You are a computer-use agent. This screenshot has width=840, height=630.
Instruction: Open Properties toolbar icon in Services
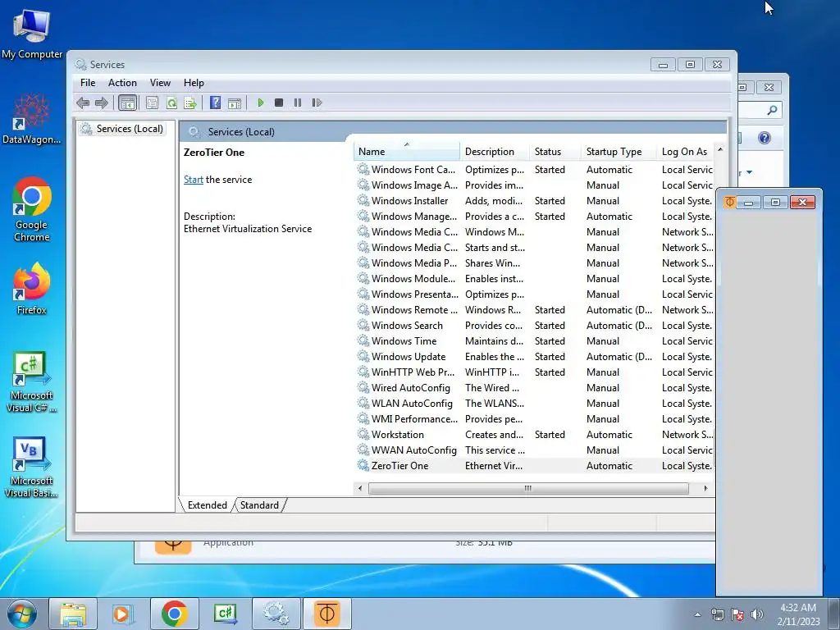(x=152, y=103)
